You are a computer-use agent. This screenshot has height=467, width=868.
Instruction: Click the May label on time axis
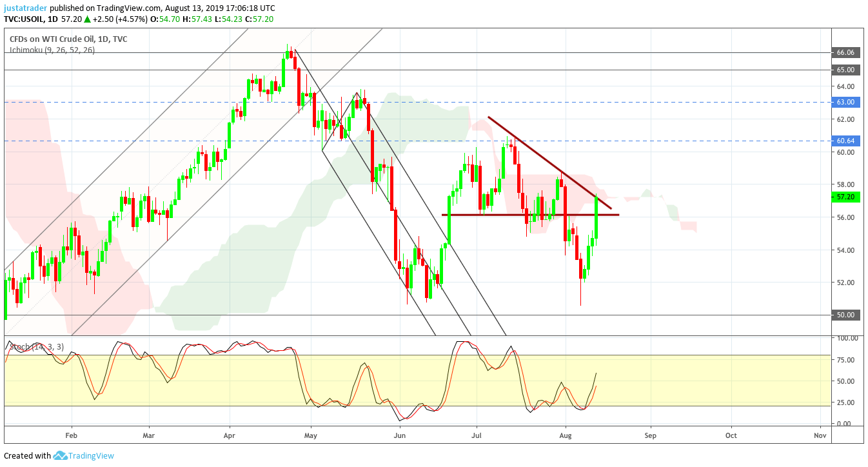311,435
